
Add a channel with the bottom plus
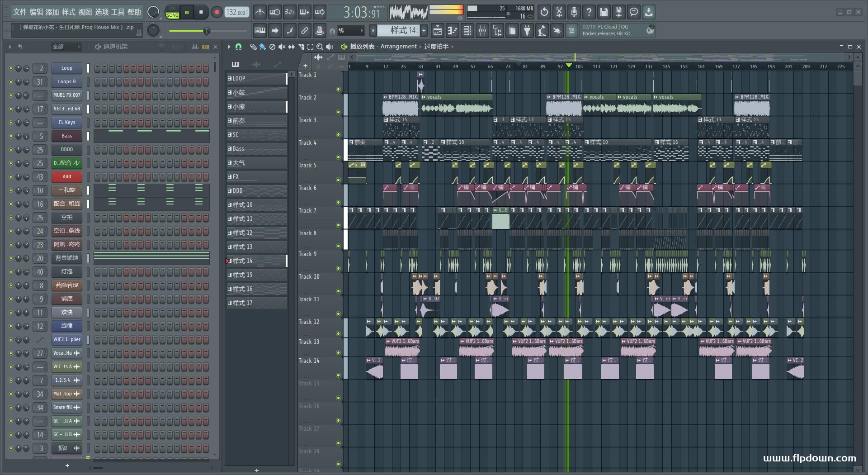pyautogui.click(x=67, y=465)
